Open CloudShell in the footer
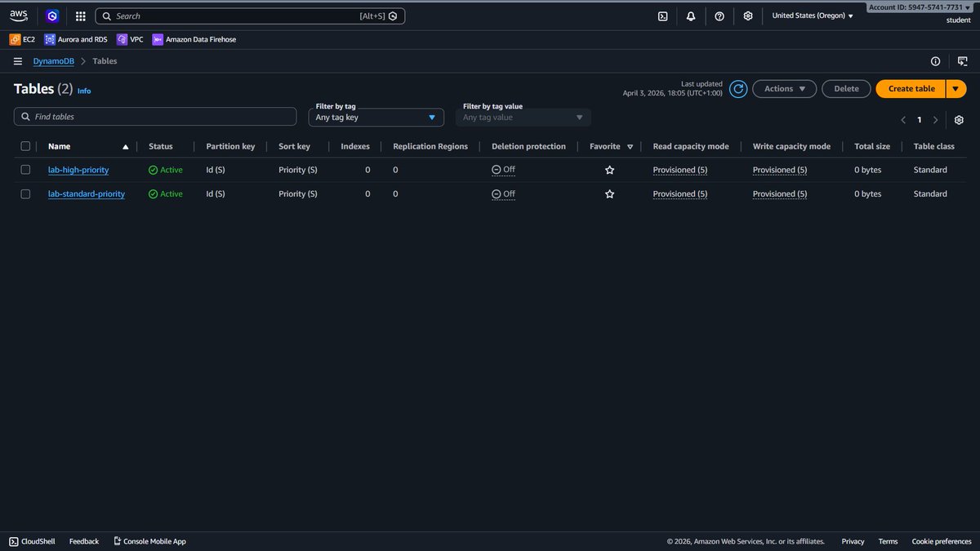Viewport: 980px width, 551px height. [32, 541]
